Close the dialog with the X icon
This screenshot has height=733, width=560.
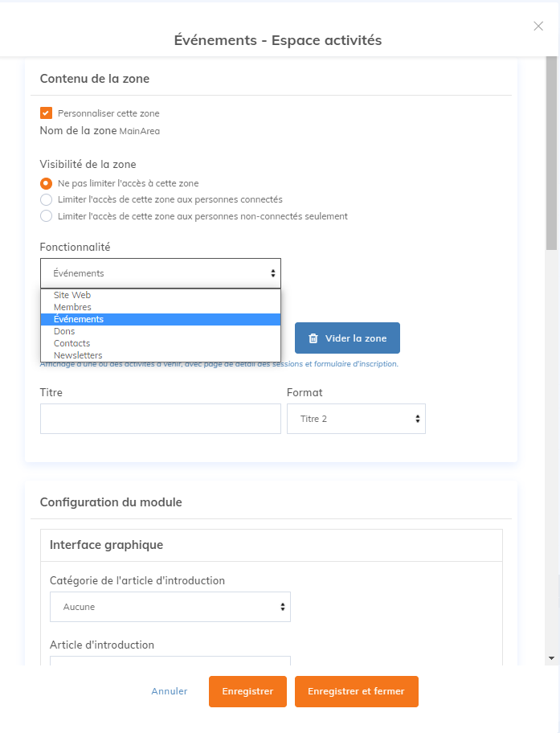pos(538,27)
